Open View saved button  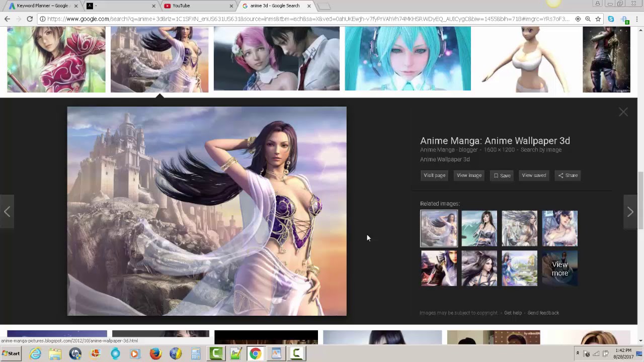tap(534, 175)
